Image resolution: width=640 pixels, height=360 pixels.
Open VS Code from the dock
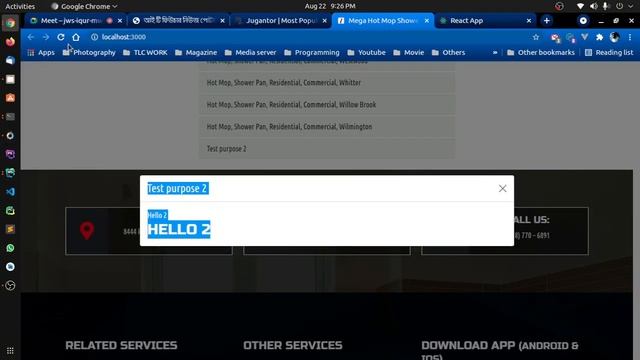[x=10, y=192]
